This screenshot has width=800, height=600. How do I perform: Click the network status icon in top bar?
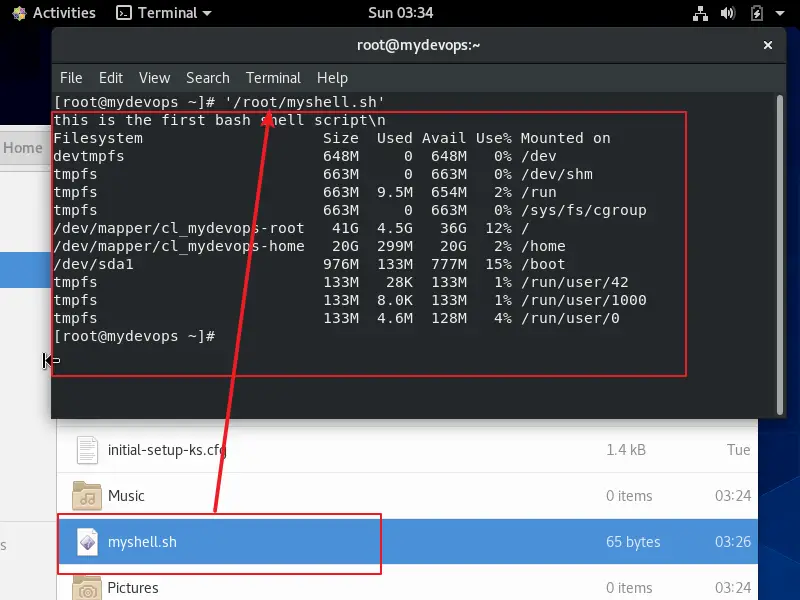700,13
